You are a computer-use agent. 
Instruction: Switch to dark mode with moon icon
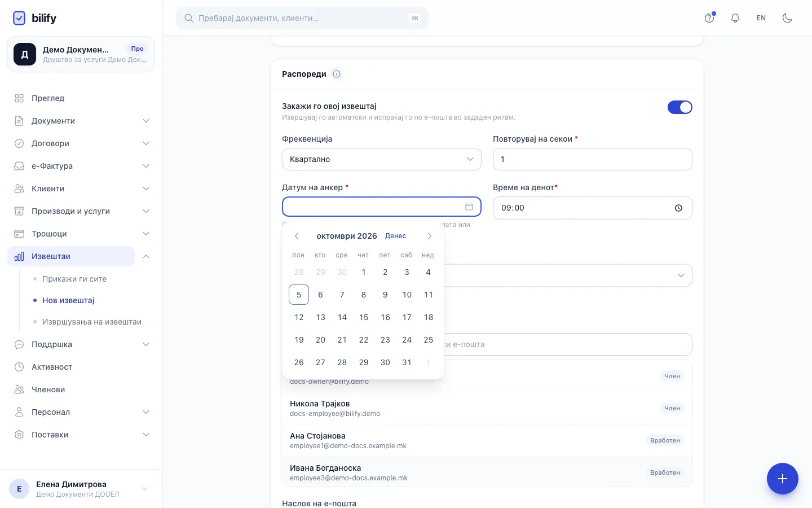coord(788,18)
